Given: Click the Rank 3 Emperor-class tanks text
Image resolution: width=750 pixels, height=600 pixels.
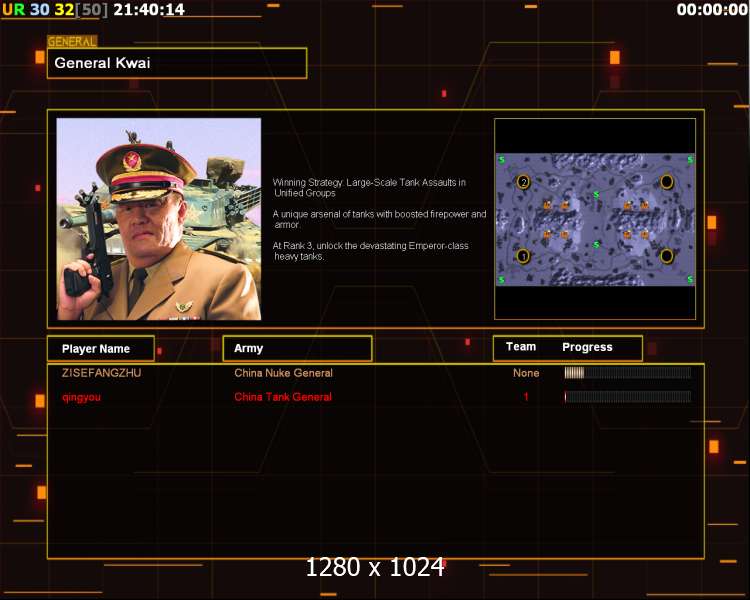Looking at the screenshot, I should click(x=370, y=251).
